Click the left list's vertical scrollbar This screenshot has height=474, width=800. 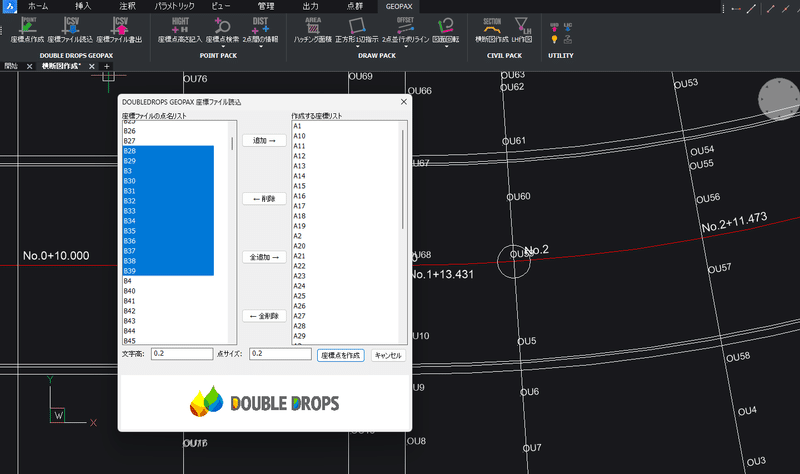232,232
